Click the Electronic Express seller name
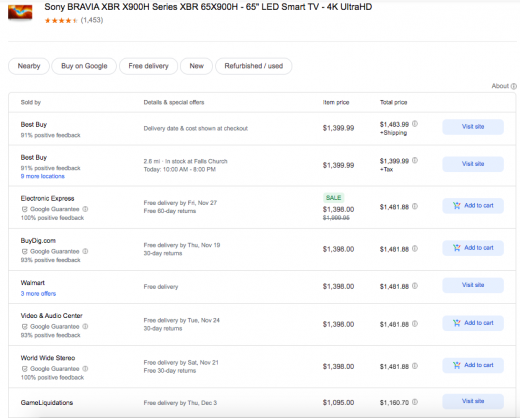The width and height of the screenshot is (520, 418). point(47,198)
